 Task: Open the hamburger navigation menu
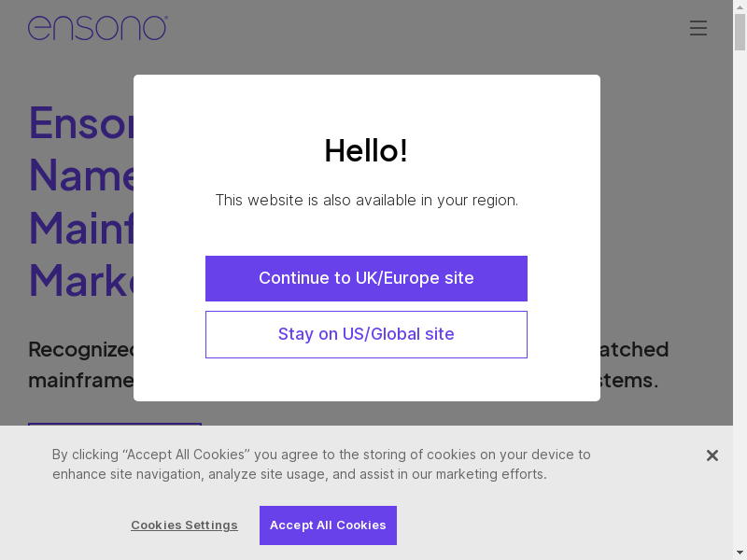click(698, 28)
